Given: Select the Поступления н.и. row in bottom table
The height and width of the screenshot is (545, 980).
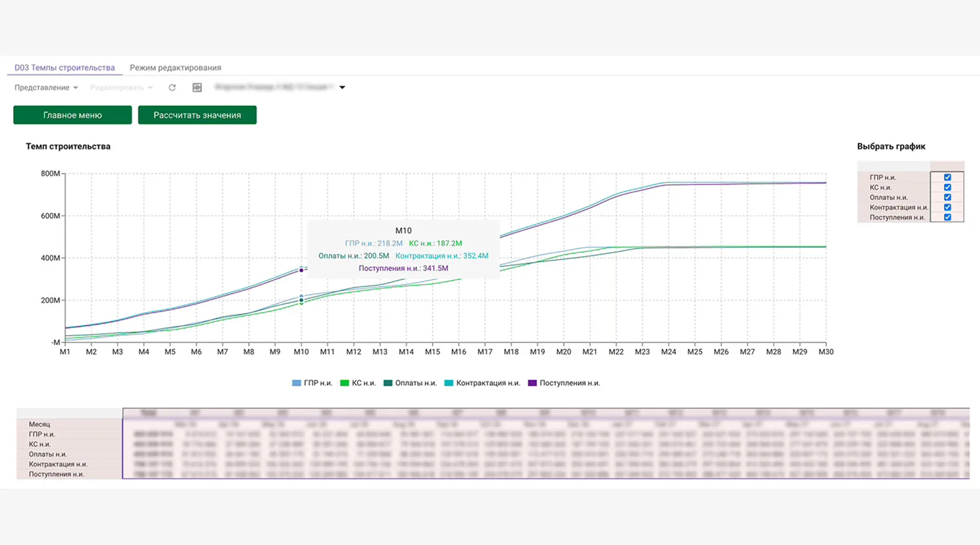Looking at the screenshot, I should pos(56,474).
